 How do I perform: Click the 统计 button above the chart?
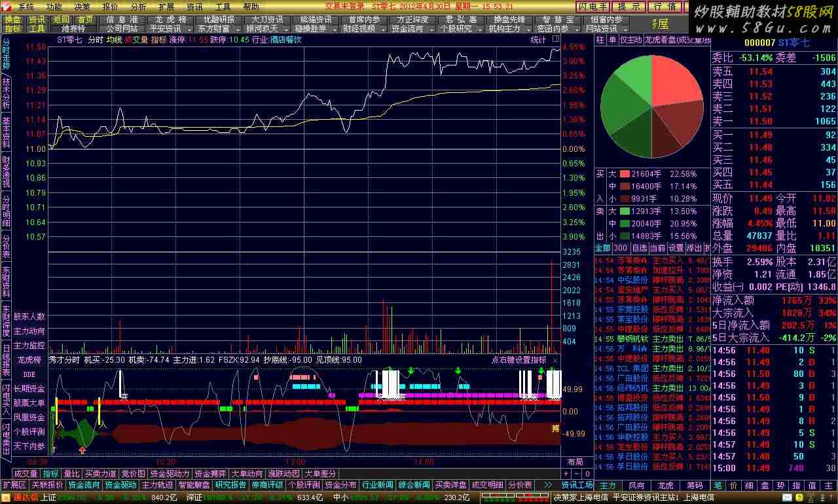click(x=538, y=40)
